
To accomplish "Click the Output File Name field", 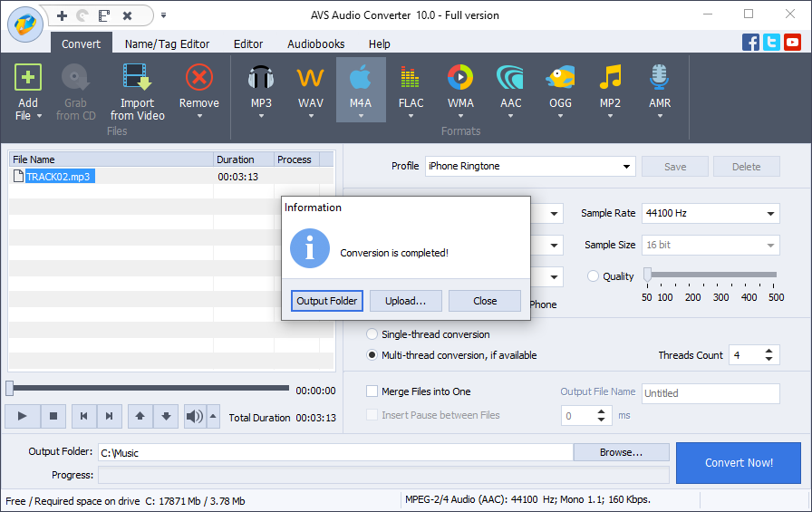I will (710, 393).
